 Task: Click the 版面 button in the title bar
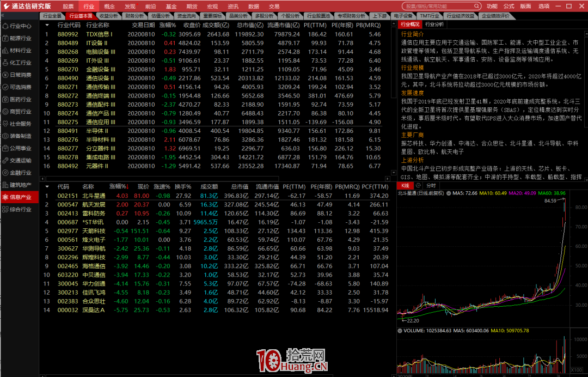(526, 6)
